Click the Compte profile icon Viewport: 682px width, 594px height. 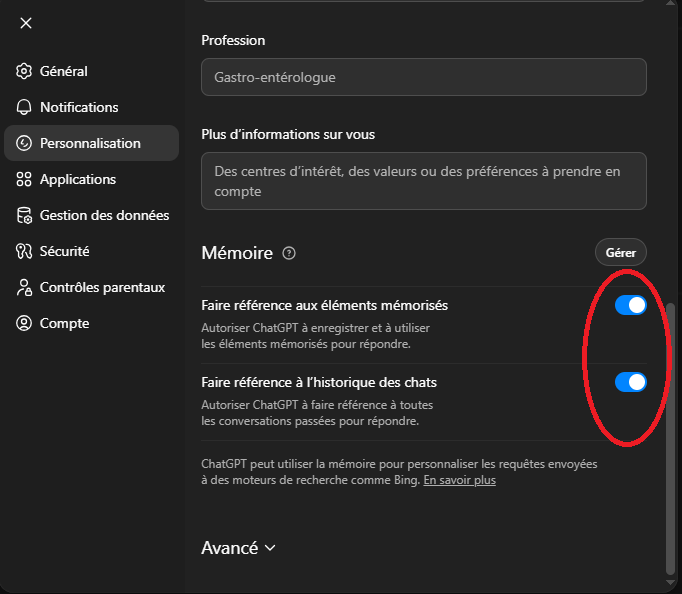pos(24,323)
